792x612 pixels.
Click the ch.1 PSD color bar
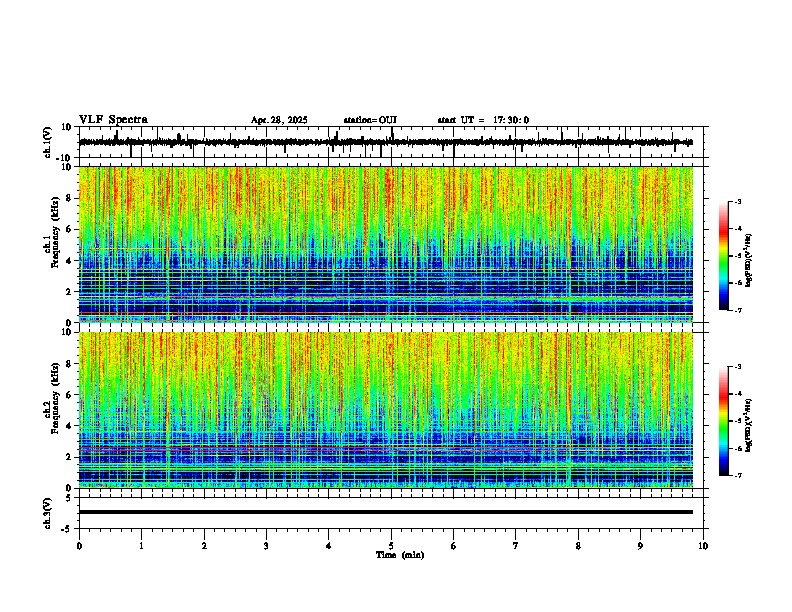(x=724, y=256)
